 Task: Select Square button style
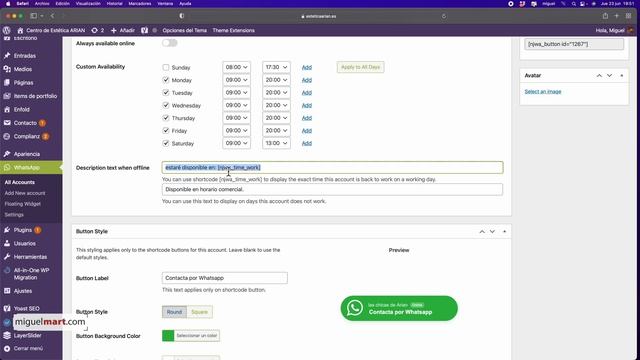click(199, 312)
